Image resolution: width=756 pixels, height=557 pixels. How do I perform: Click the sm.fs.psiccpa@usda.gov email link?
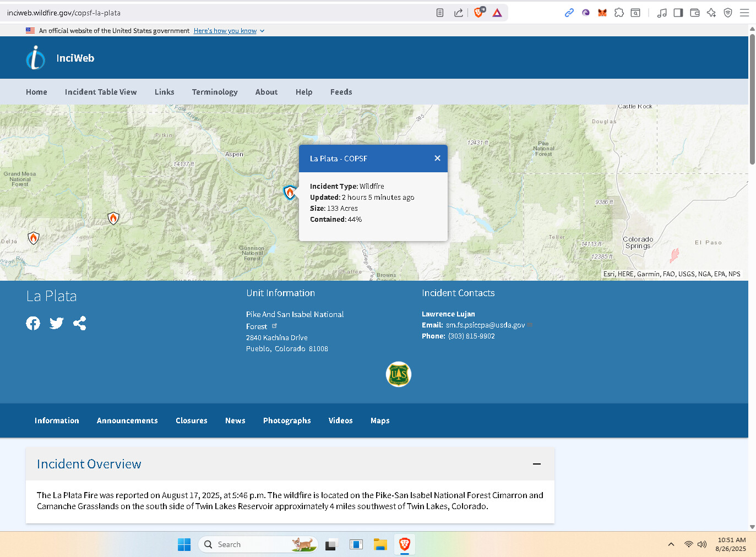click(486, 325)
